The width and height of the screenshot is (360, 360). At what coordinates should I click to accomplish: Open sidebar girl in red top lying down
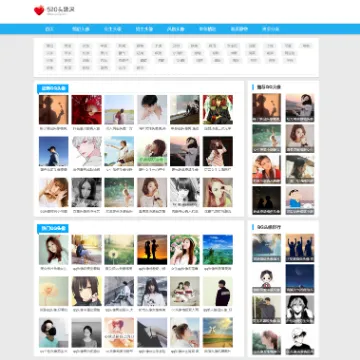point(266,169)
